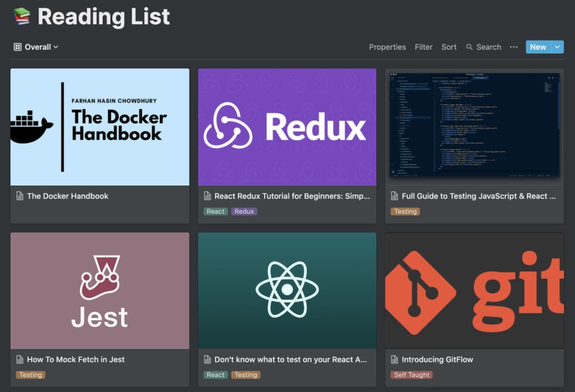
Task: Open the three-dot more options menu
Action: click(x=514, y=47)
